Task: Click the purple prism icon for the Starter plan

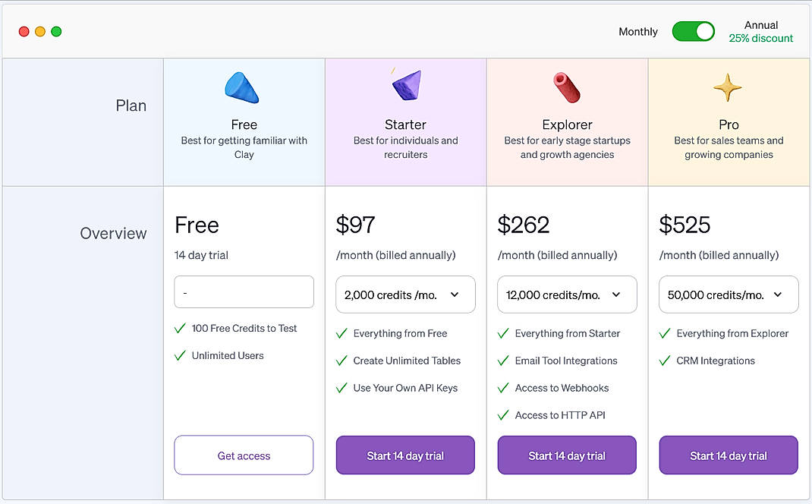Action: coord(404,86)
